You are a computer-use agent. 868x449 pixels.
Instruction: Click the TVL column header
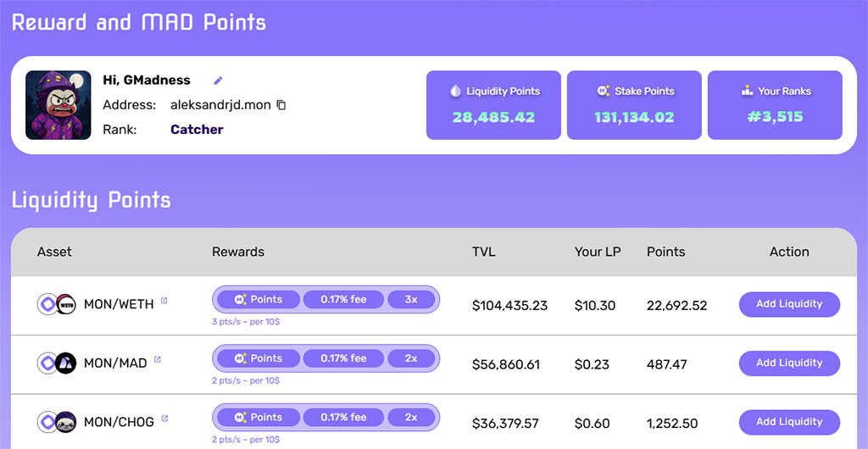(x=484, y=252)
